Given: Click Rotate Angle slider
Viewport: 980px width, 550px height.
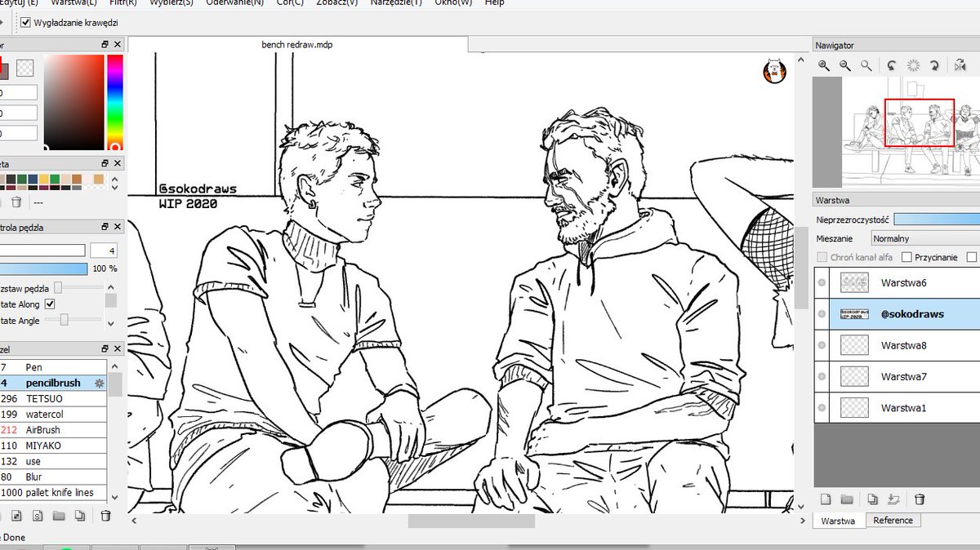Looking at the screenshot, I should 73,320.
